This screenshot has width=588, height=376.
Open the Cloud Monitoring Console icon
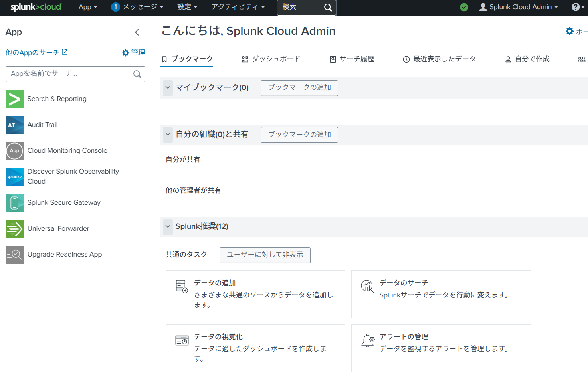[x=14, y=151]
